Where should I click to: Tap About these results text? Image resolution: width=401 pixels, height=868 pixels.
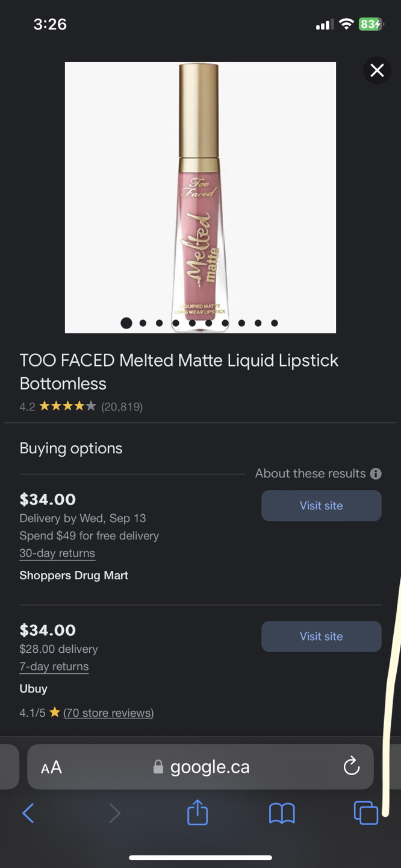tap(310, 474)
